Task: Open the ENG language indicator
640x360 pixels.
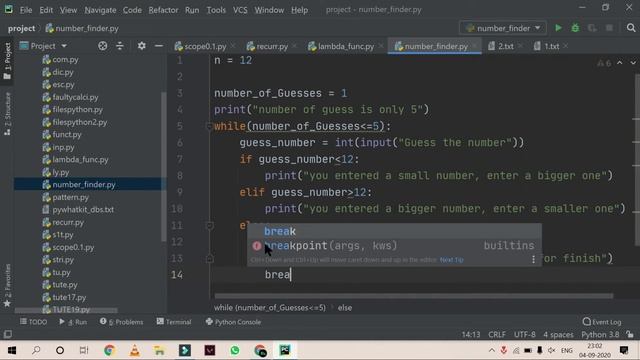Action: 567,350
